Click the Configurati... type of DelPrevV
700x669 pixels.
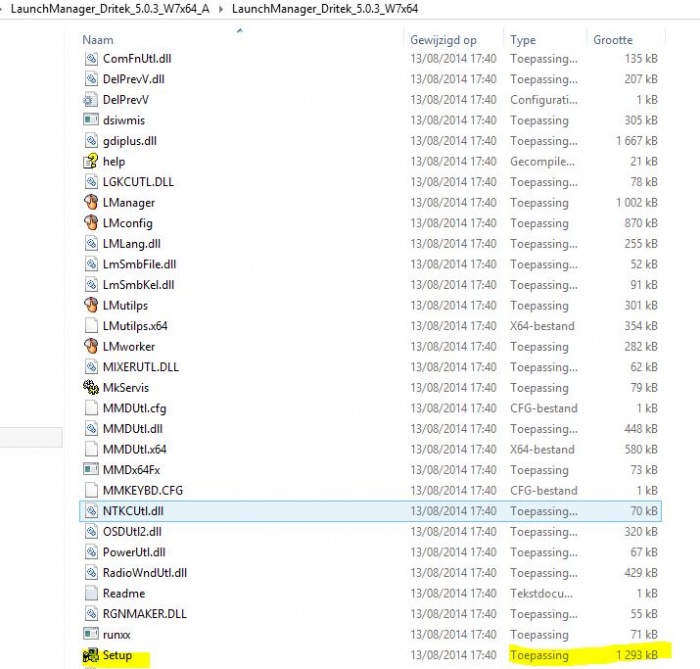pos(544,100)
